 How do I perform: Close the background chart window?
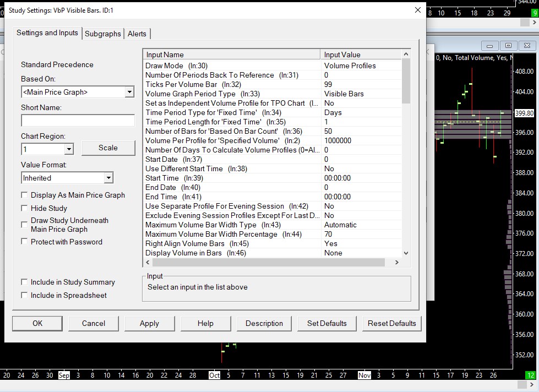(x=527, y=46)
